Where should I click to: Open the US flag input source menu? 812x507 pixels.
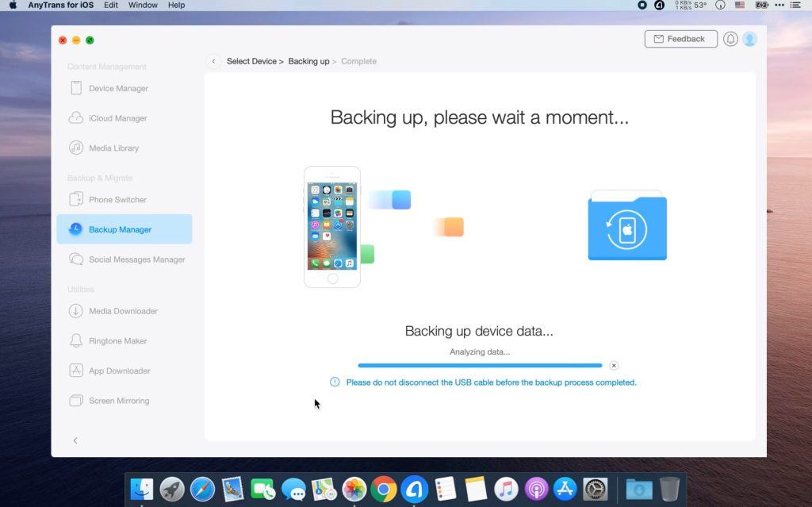click(740, 6)
